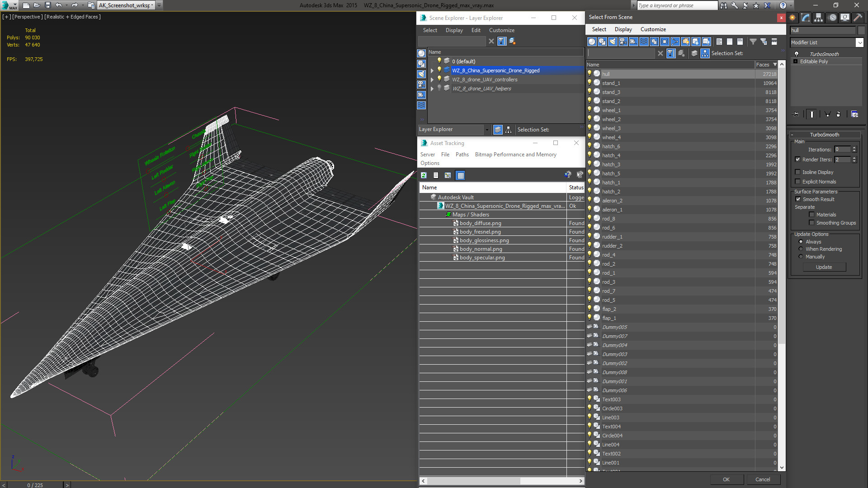Open Bitmap Performance and Memory menu
The image size is (868, 488).
point(515,155)
